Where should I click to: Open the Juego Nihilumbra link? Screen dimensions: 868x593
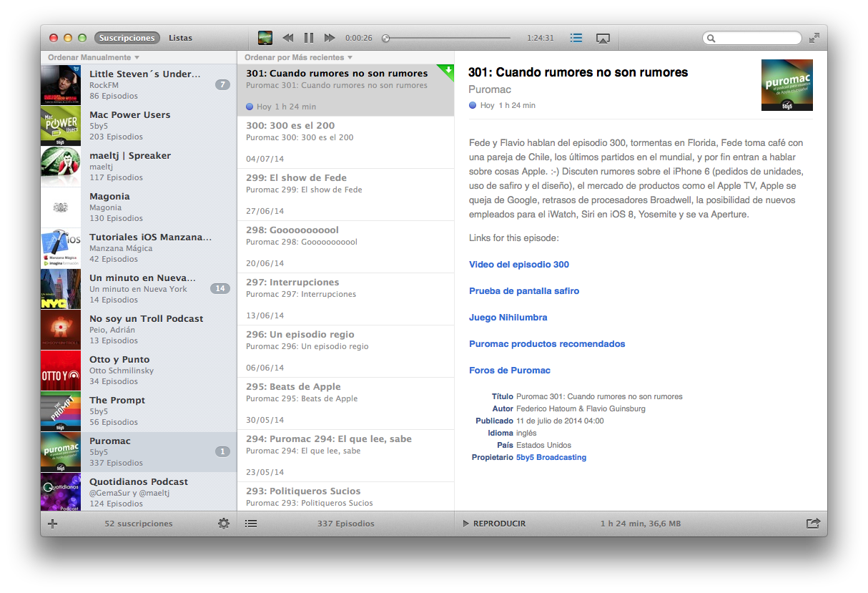pos(508,318)
